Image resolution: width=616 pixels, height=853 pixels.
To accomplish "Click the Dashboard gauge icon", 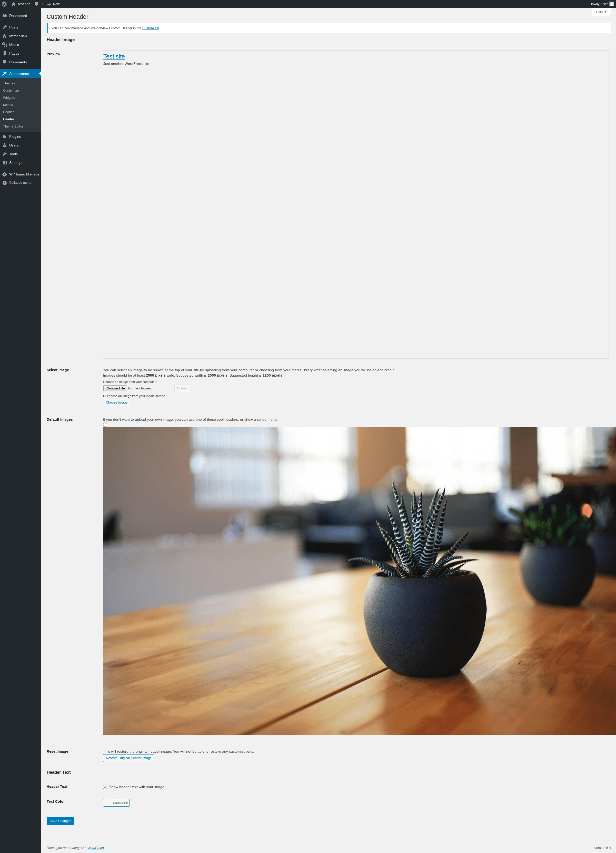I will point(5,16).
